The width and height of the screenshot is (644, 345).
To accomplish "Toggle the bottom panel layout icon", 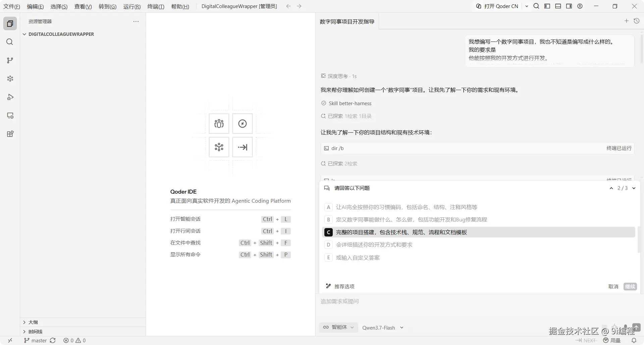I will pyautogui.click(x=558, y=6).
